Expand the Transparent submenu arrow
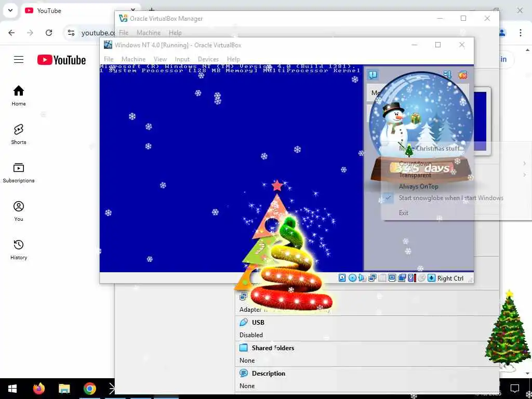 (525, 175)
